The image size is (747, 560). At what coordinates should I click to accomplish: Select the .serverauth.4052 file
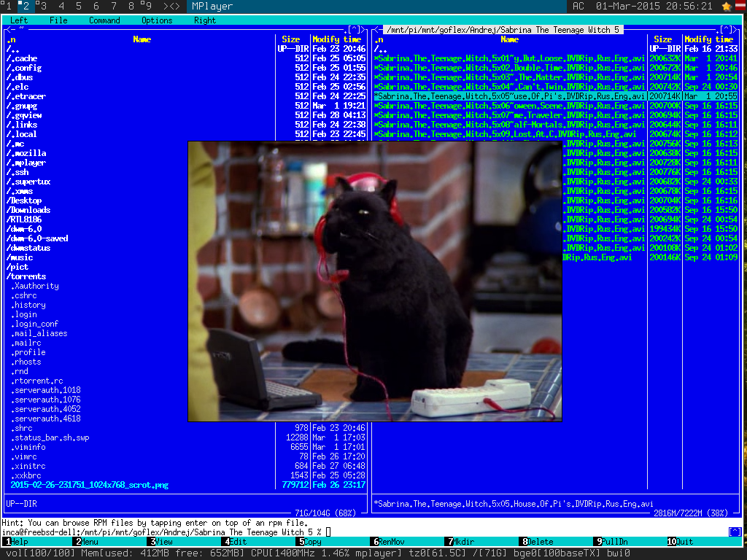click(97, 409)
